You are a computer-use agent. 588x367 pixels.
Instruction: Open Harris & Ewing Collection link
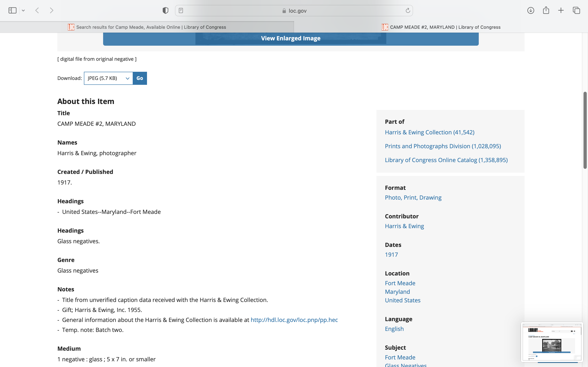[x=429, y=132]
